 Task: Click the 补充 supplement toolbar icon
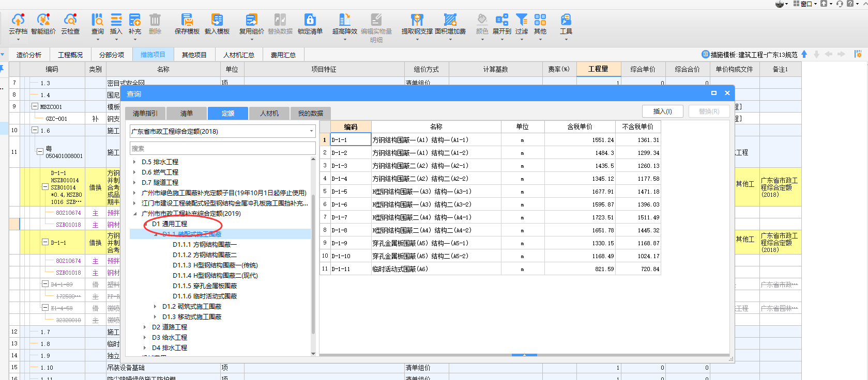tap(135, 24)
